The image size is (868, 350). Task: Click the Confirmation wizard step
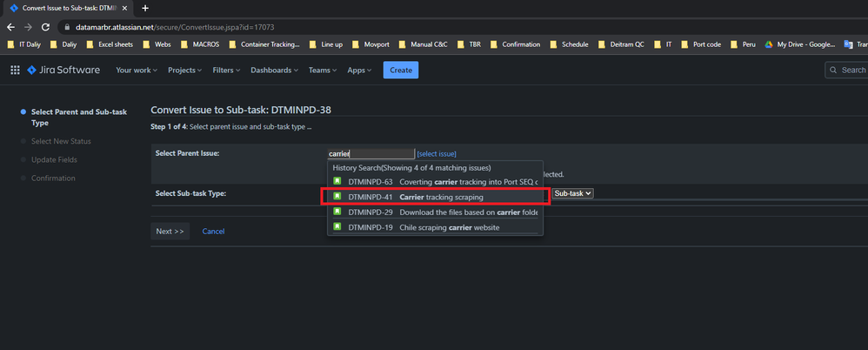tap(53, 178)
